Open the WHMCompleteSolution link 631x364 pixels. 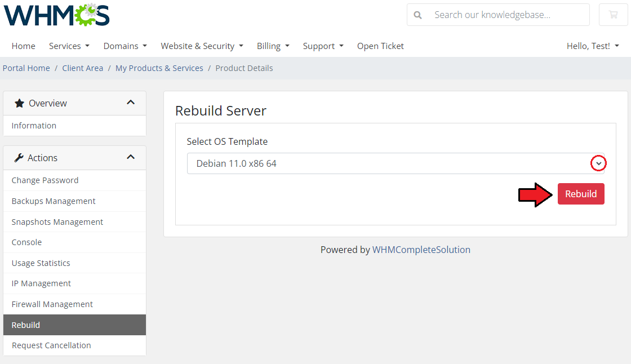click(421, 250)
